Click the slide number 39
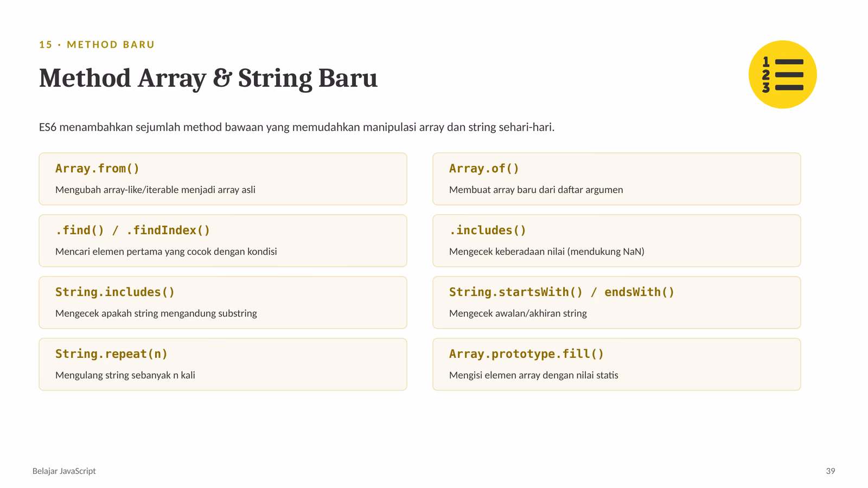This screenshot has height=488, width=868. point(831,471)
